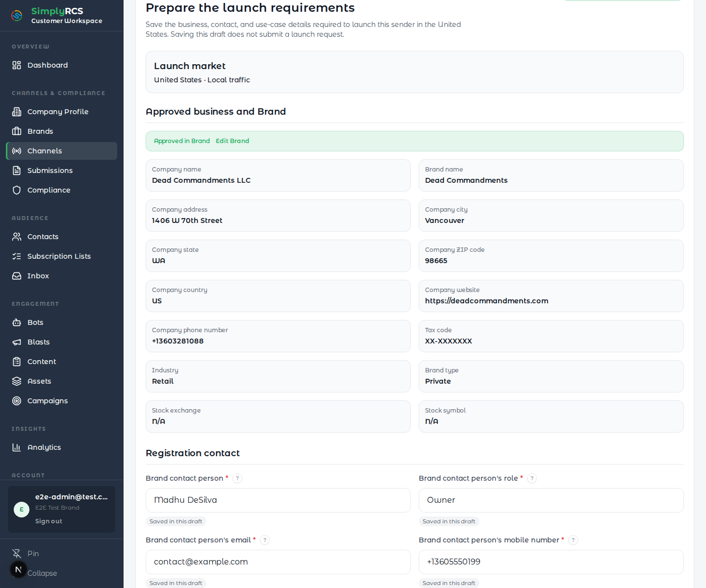This screenshot has width=706, height=588.
Task: Edit the contact person's email field
Action: pyautogui.click(x=278, y=562)
